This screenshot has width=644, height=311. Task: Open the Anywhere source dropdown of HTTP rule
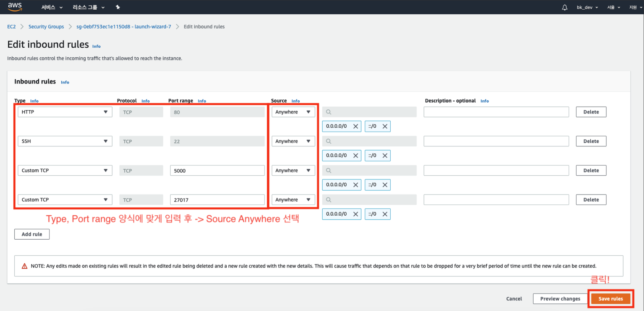click(293, 112)
